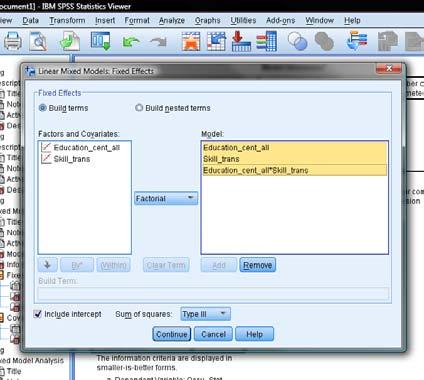Select the Build nested terms option

click(139, 108)
